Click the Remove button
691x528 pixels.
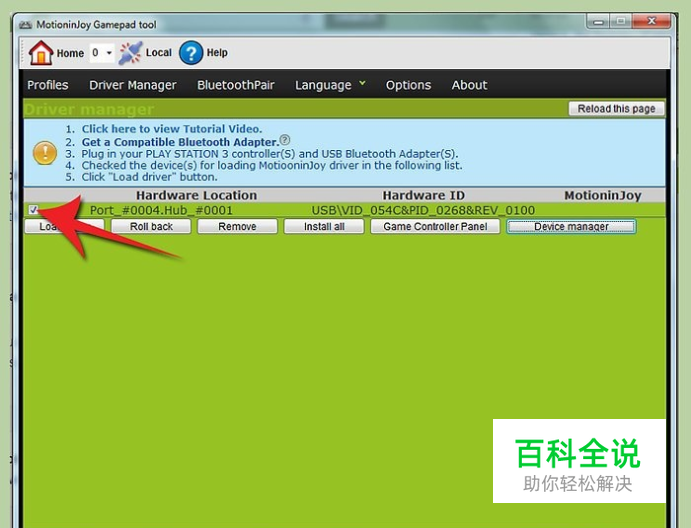[x=237, y=226]
